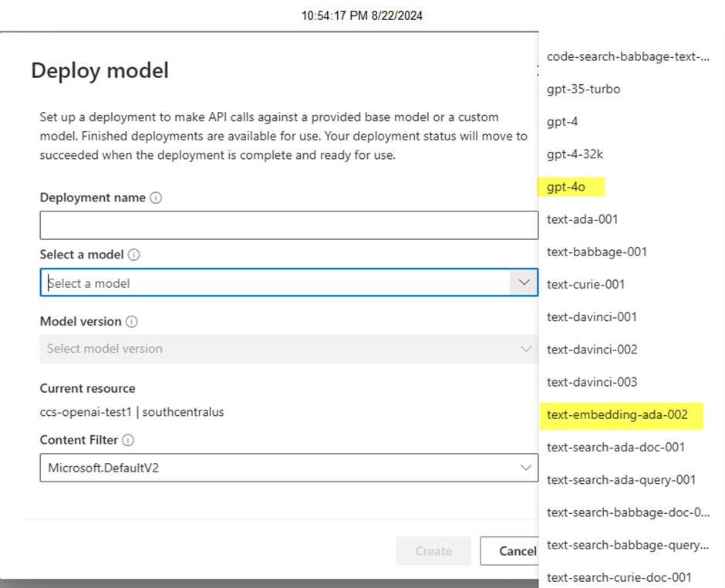This screenshot has height=588, width=725.
Task: Select text-curie-001 model option
Action: [x=586, y=284]
